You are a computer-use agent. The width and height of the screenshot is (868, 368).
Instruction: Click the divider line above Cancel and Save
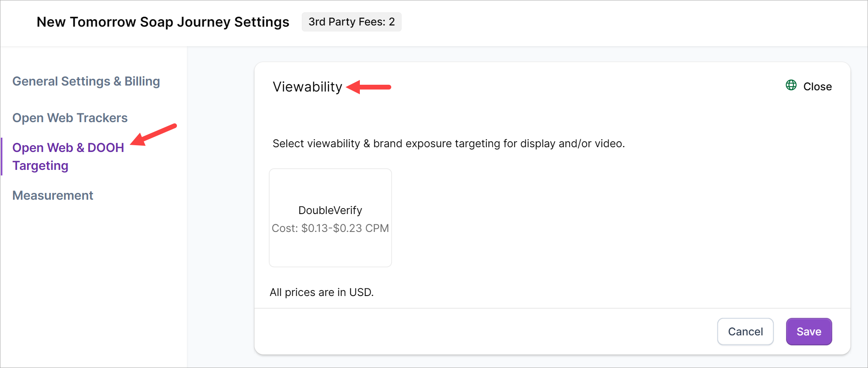552,308
